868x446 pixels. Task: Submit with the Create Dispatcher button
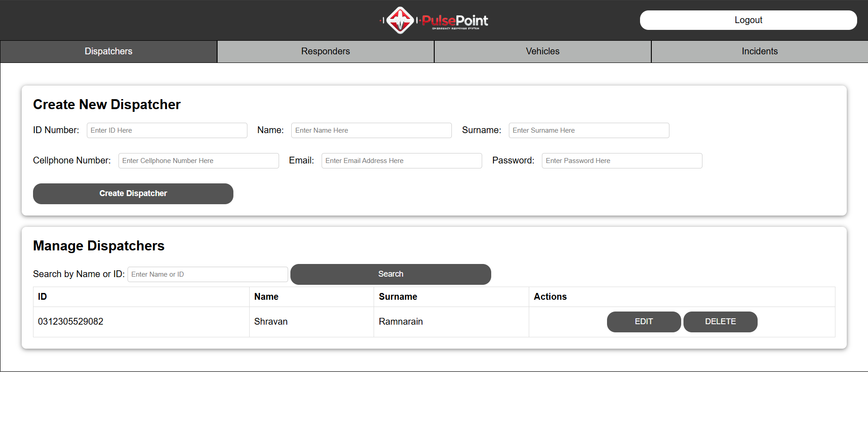133,194
